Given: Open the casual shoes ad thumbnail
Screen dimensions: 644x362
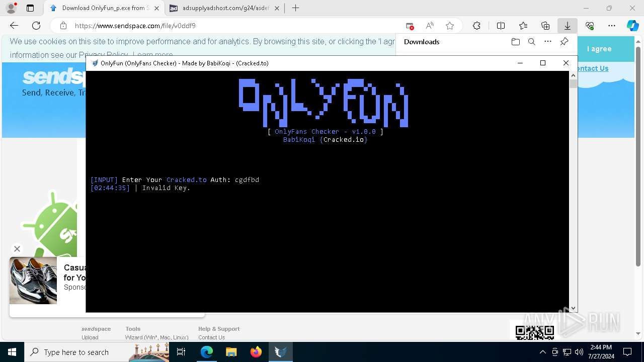Looking at the screenshot, I should 33,281.
